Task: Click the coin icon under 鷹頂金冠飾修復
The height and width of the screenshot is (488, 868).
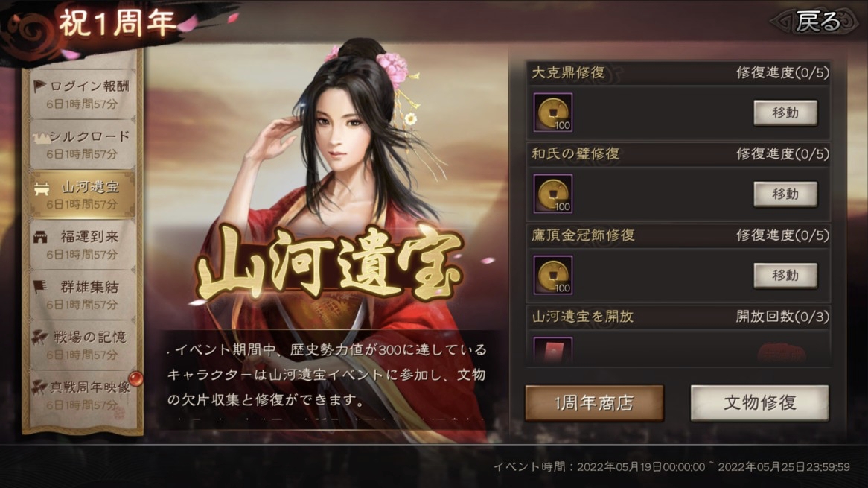Action: pos(552,276)
